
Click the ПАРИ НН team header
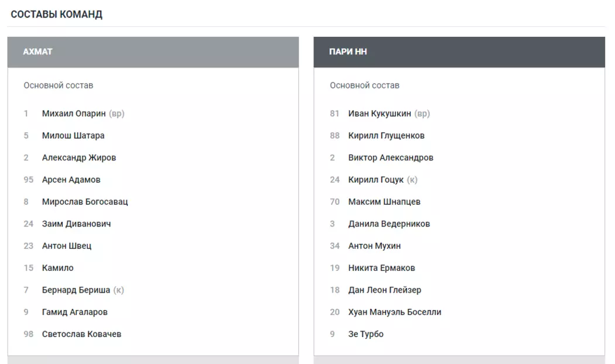tap(348, 52)
